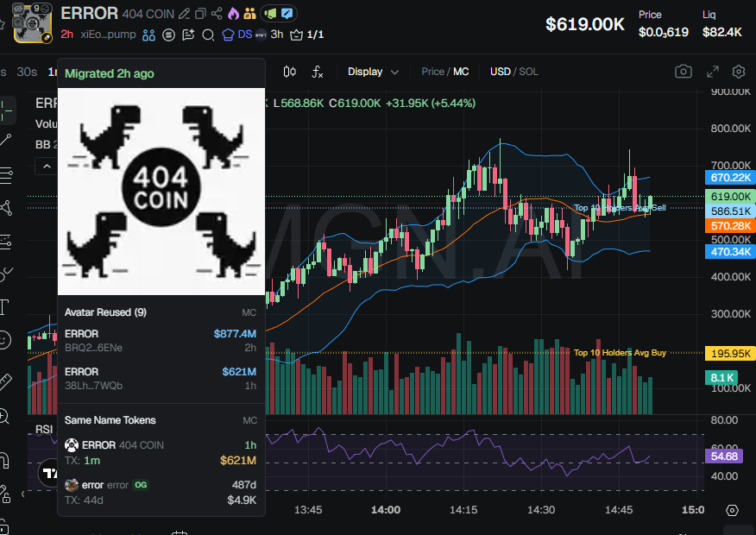Select the trend line drawing tool
Viewport: 756px width, 535px height.
(x=6, y=140)
